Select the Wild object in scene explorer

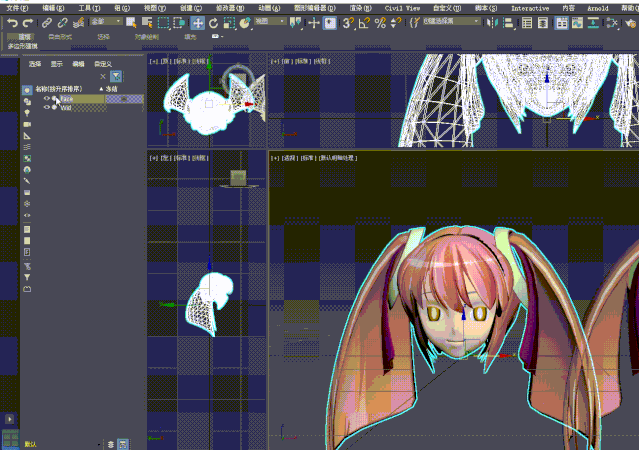click(x=66, y=108)
